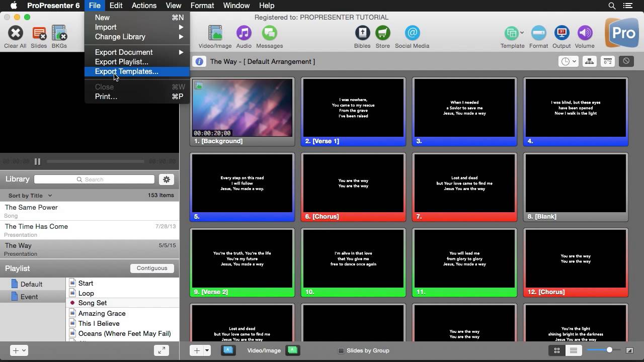Select slide 6 Chorus thumbnail
This screenshot has width=644, height=362.
pos(353,187)
